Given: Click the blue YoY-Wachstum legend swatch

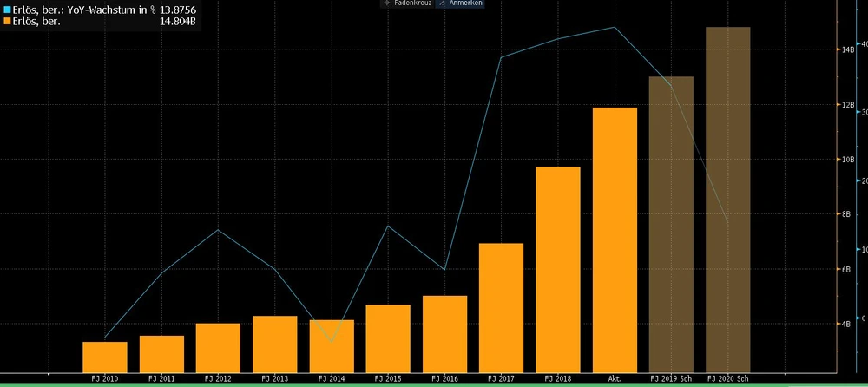Looking at the screenshot, I should click(4, 9).
